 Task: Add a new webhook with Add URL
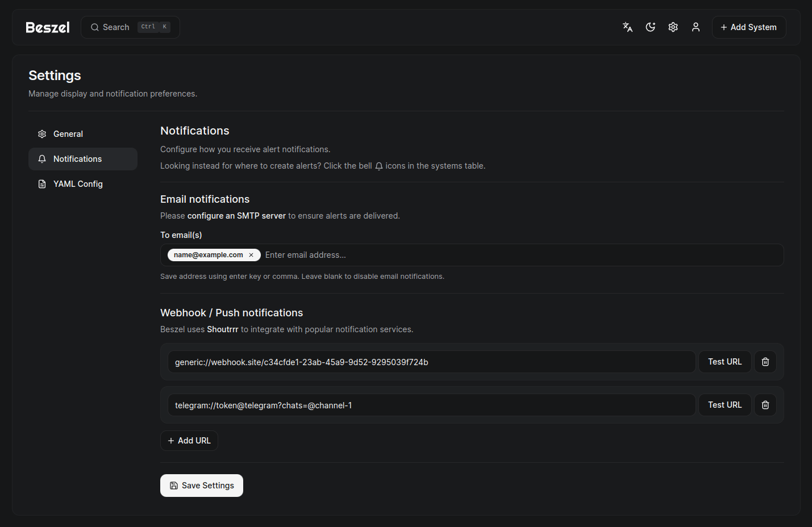[x=189, y=440]
